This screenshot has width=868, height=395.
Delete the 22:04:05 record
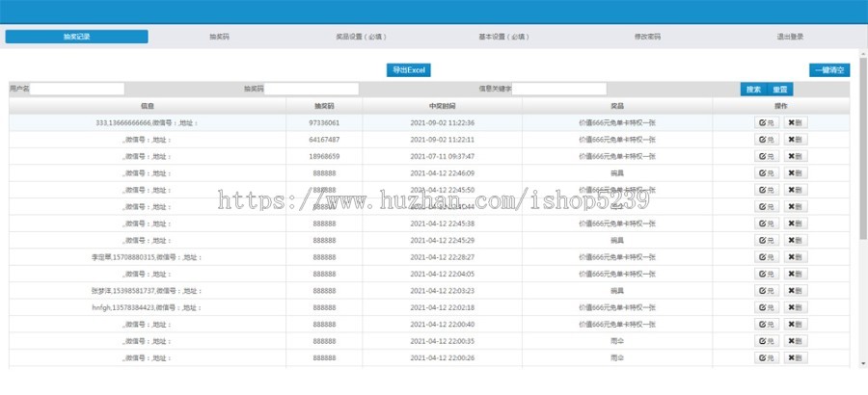pos(796,274)
